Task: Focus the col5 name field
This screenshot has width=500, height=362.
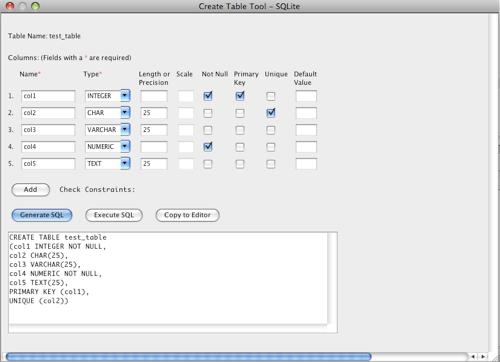Action: click(x=48, y=164)
